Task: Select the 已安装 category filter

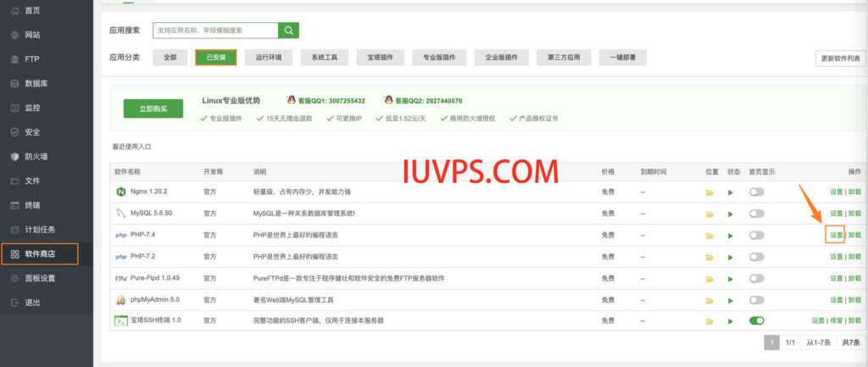Action: tap(216, 58)
